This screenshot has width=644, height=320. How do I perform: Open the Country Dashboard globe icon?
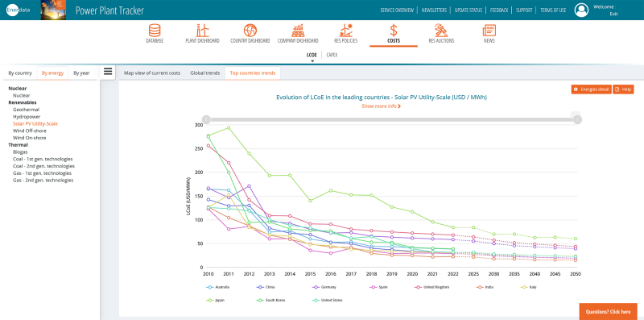click(x=250, y=31)
